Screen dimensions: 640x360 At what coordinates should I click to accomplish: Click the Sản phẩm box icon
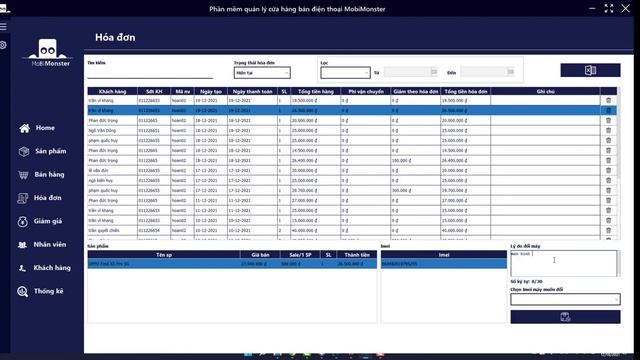coord(24,151)
